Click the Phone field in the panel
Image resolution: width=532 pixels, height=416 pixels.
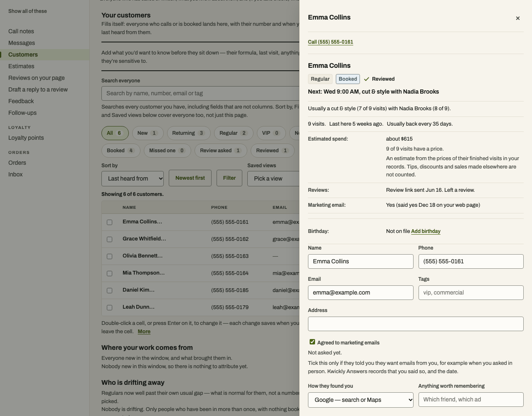471,261
